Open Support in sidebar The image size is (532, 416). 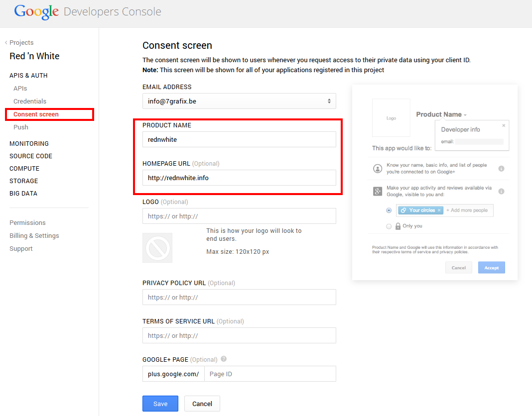[21, 248]
